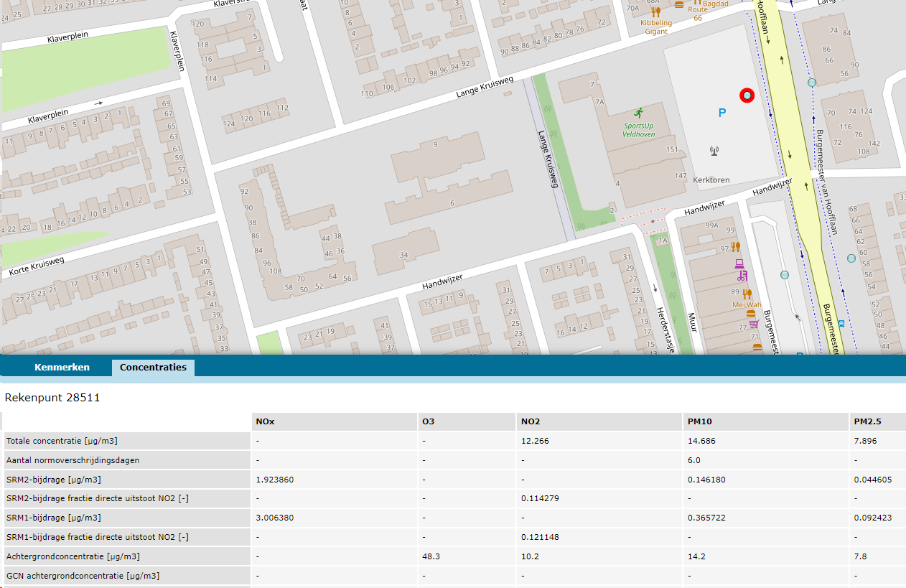
Task: Click the SportsUp Veldhoven map label
Action: coord(638,130)
